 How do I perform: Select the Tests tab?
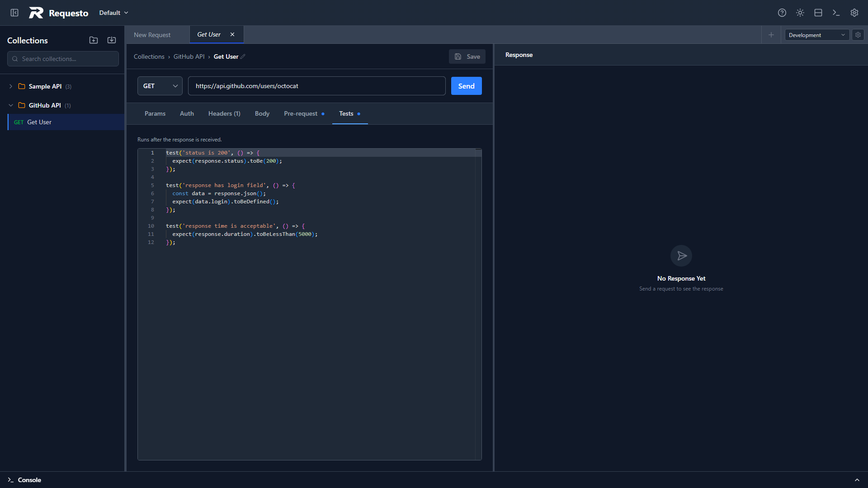click(350, 113)
